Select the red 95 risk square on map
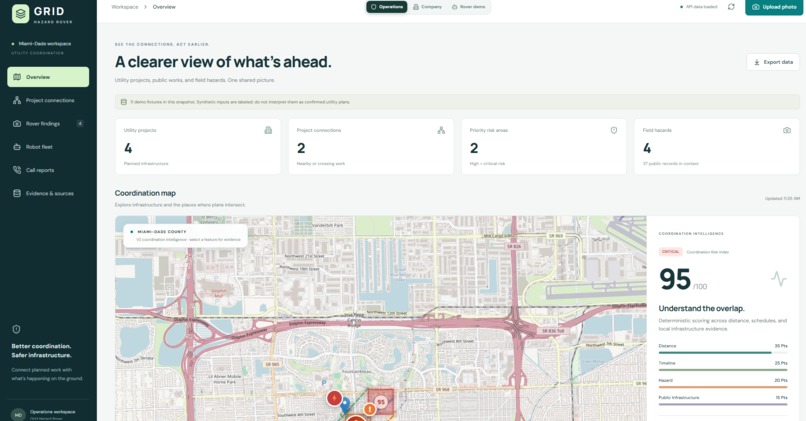The height and width of the screenshot is (421, 806). (381, 401)
